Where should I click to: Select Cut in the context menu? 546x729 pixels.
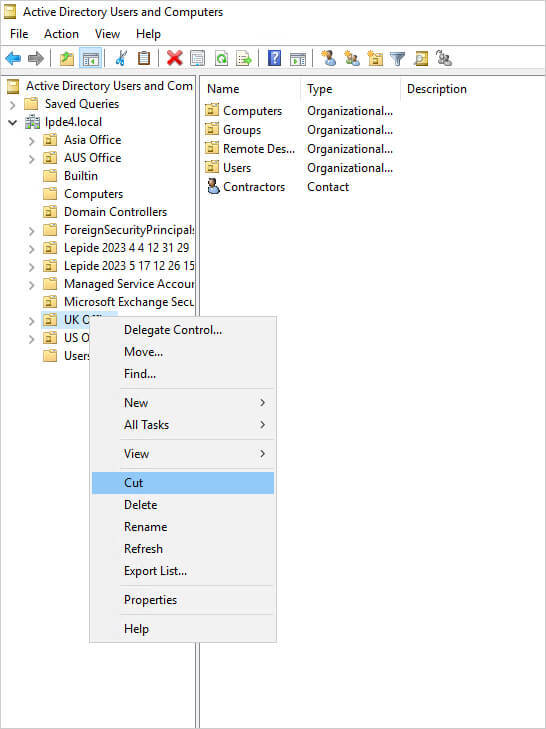(183, 483)
